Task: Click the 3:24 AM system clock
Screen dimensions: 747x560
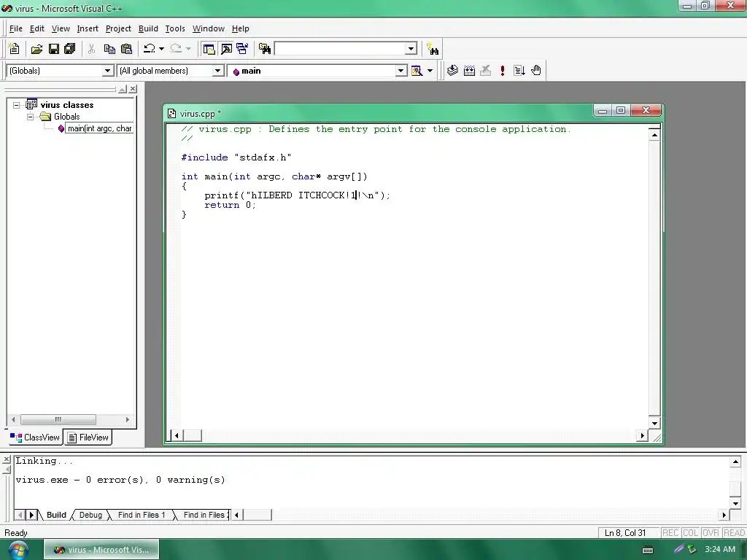Action: pyautogui.click(x=720, y=549)
